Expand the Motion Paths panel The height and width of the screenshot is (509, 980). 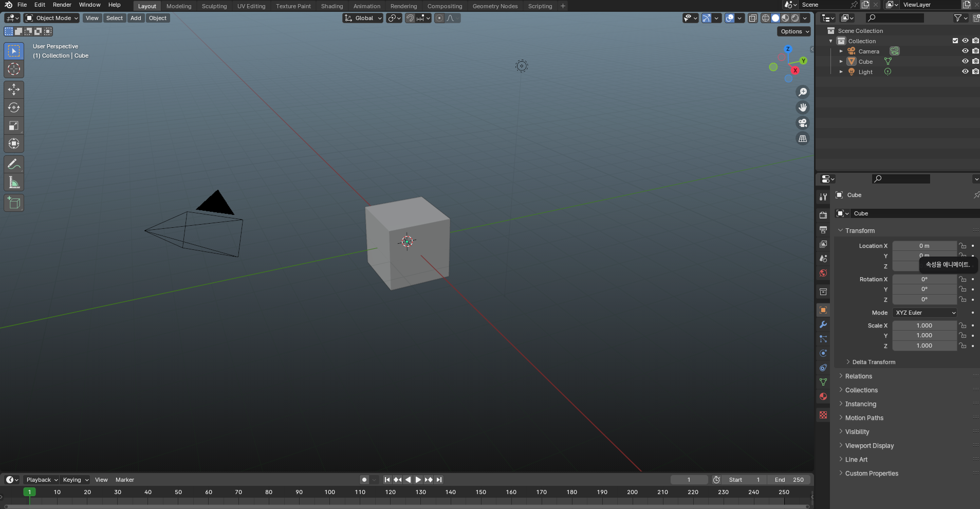click(864, 418)
